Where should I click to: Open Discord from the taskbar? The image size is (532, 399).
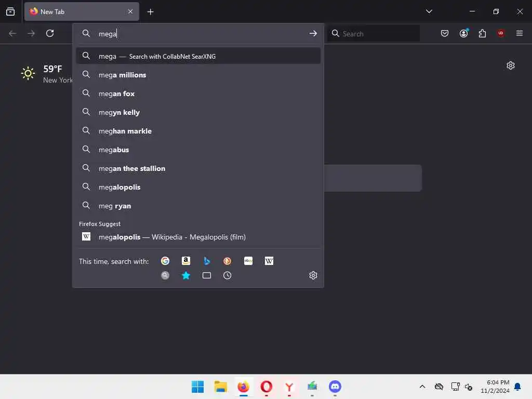(x=335, y=387)
